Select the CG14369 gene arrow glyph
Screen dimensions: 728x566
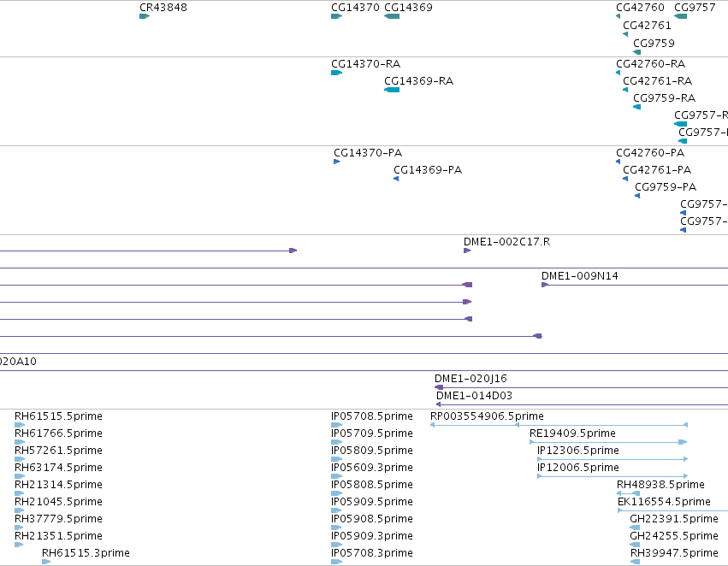click(x=392, y=16)
